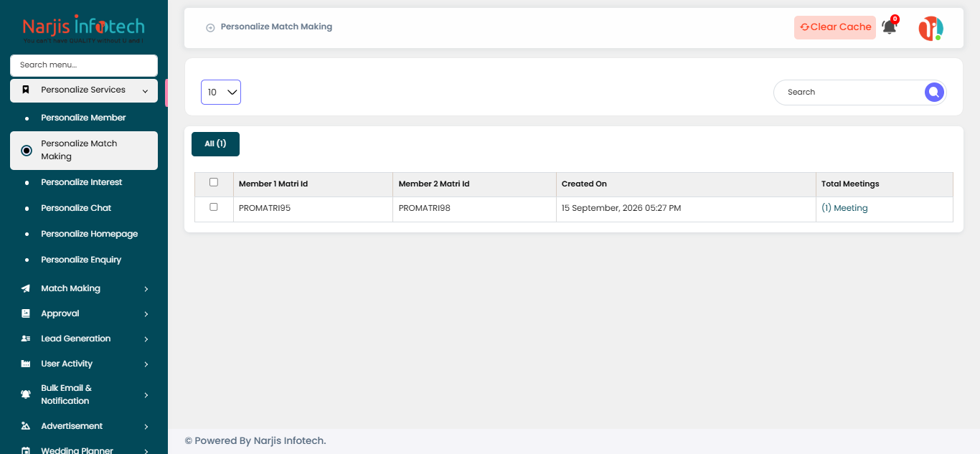The height and width of the screenshot is (454, 980).
Task: Expand the Approval menu chevron
Action: pos(146,314)
